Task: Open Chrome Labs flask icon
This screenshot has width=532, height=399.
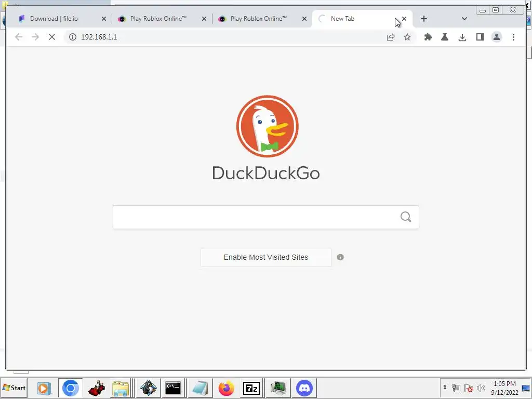Action: (x=445, y=37)
